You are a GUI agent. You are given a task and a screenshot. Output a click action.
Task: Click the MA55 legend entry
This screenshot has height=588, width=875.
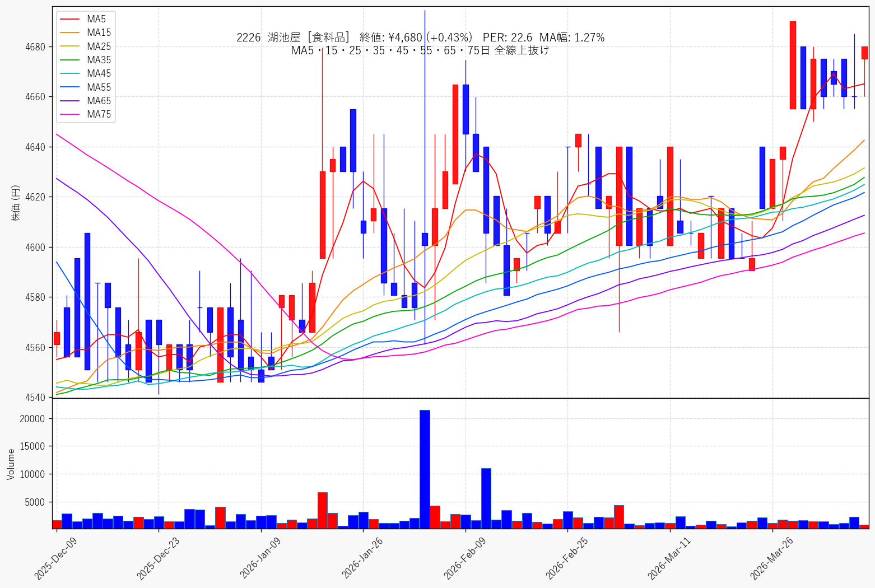point(85,87)
